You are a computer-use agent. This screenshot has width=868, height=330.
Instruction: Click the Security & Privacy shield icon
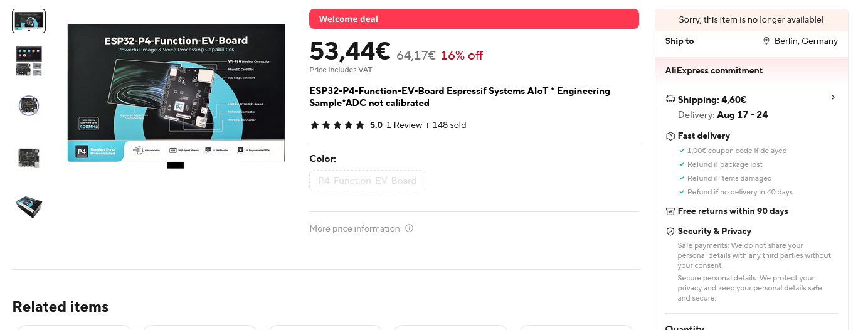click(x=670, y=231)
